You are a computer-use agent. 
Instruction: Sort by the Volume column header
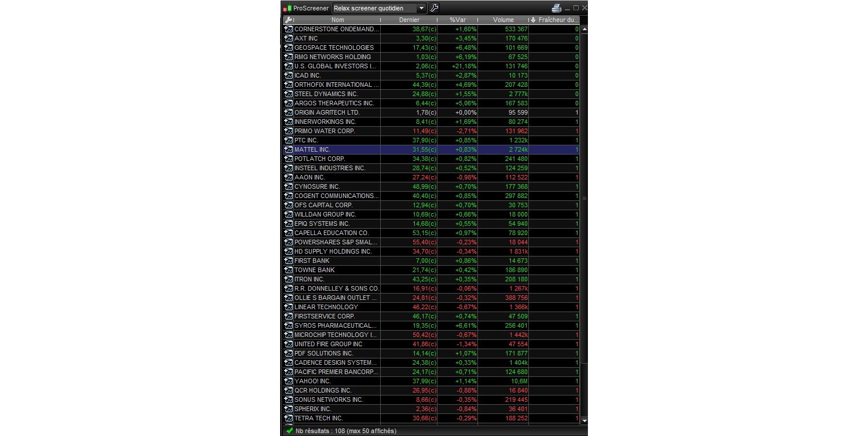[503, 20]
